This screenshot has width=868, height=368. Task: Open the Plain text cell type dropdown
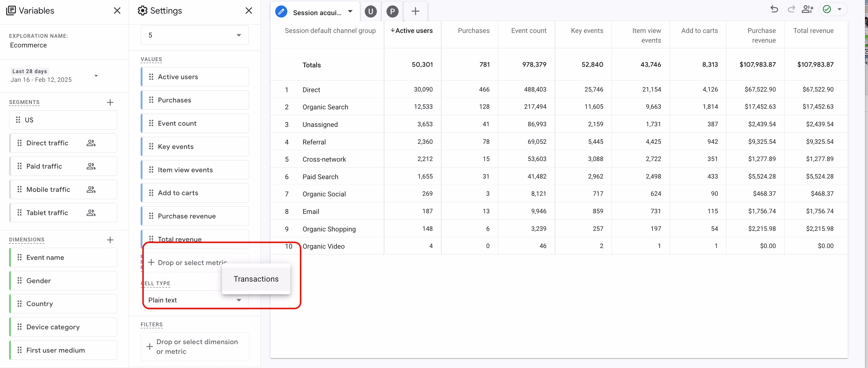click(x=239, y=300)
